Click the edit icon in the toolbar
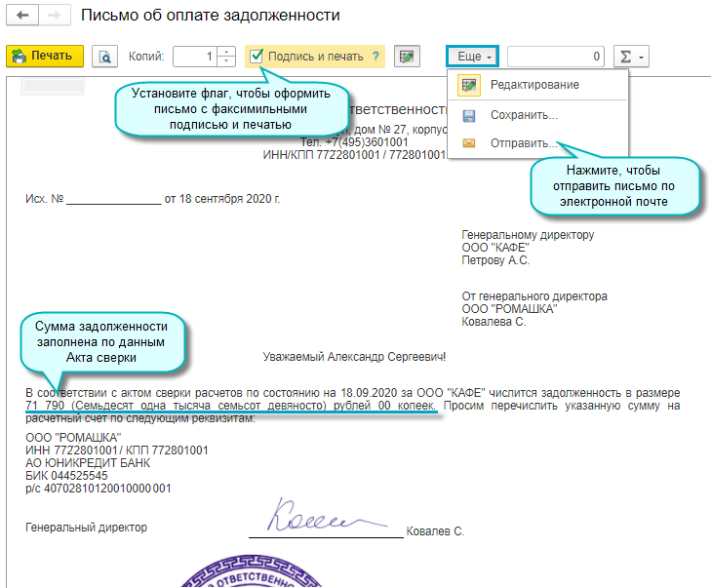Screen dimensions: 711x588 click(x=407, y=57)
